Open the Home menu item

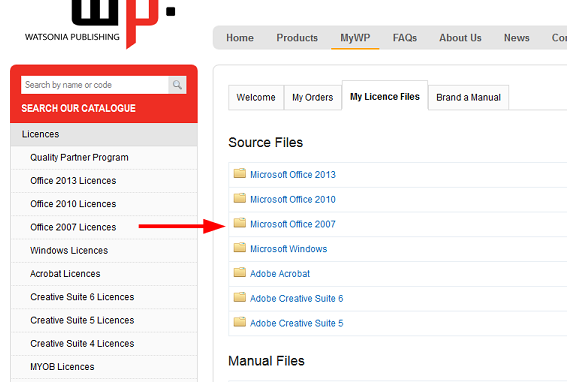click(x=240, y=38)
